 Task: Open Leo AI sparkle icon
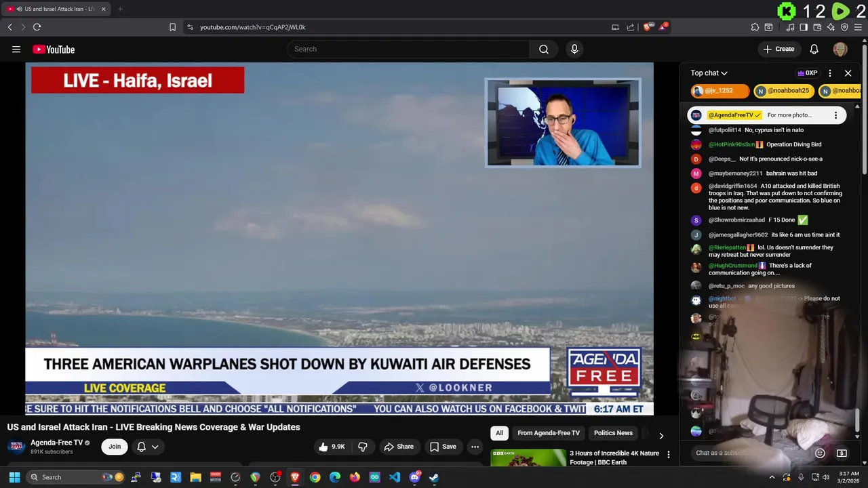tap(831, 27)
